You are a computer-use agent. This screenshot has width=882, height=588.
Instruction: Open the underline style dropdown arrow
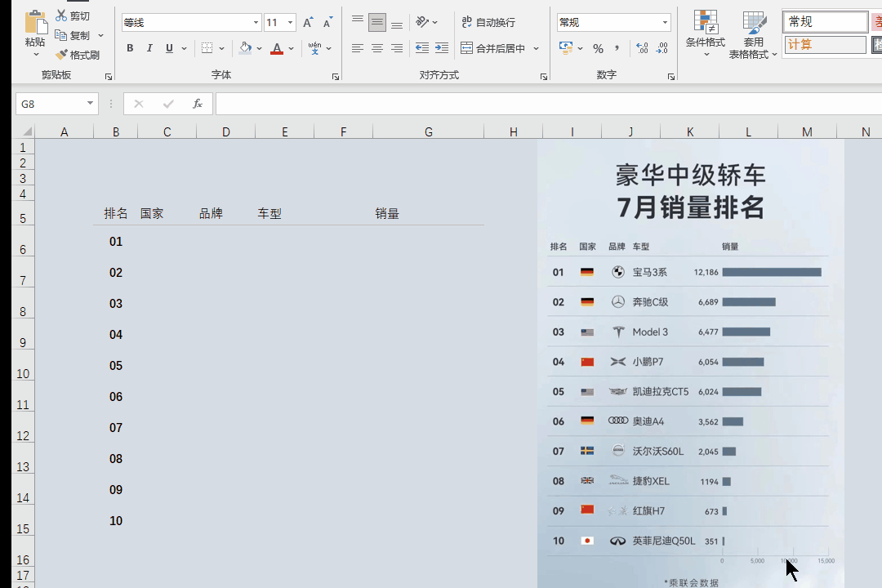184,48
